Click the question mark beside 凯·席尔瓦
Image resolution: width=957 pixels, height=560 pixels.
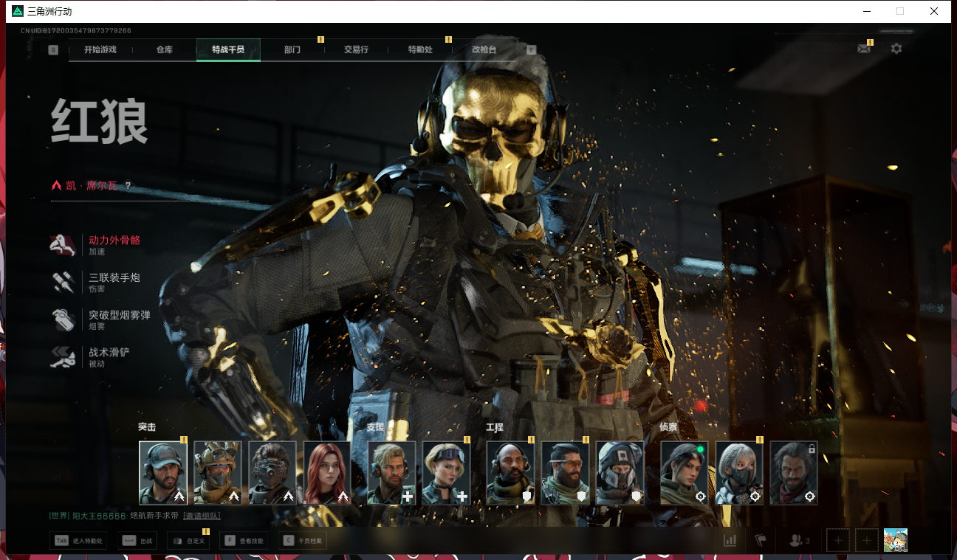[128, 186]
